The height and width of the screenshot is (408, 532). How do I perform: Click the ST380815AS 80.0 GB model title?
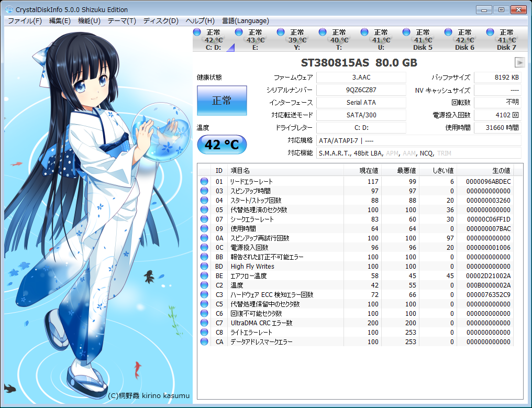tap(359, 63)
